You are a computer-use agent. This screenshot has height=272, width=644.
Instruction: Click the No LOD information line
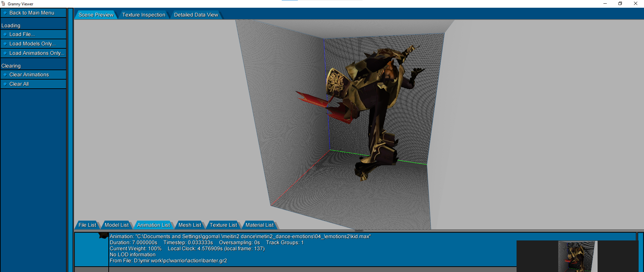132,255
